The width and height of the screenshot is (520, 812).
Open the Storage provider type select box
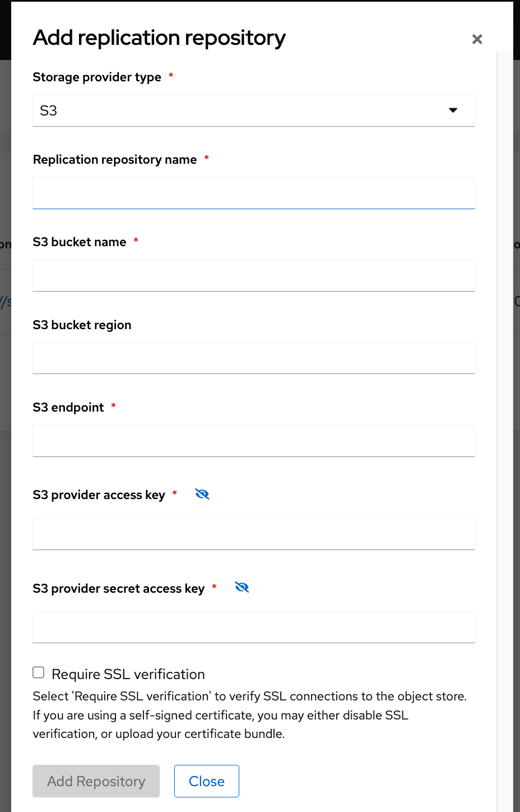(254, 110)
